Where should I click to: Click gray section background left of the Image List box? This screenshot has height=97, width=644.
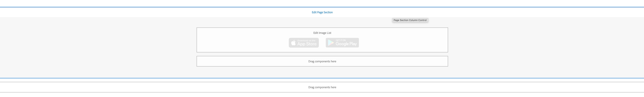100,45
